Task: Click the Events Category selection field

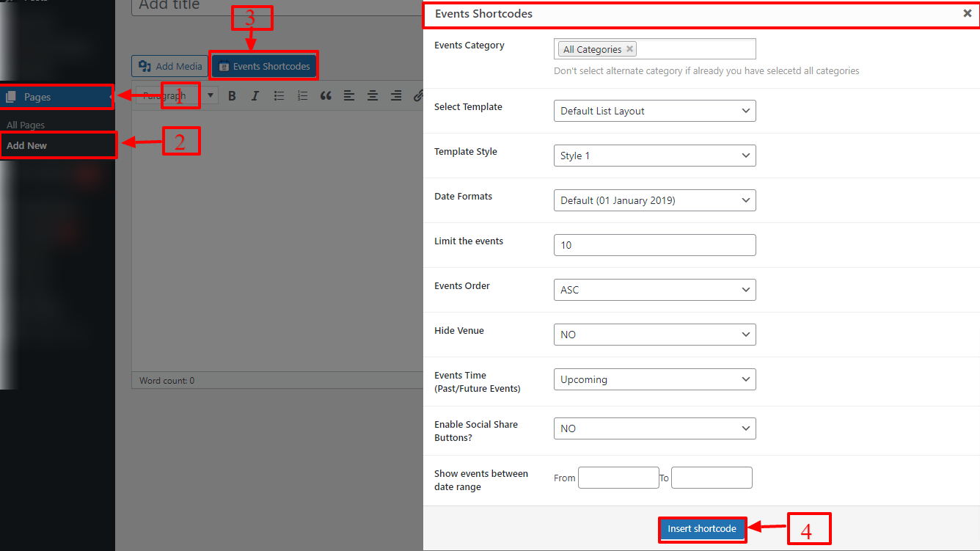Action: 654,49
